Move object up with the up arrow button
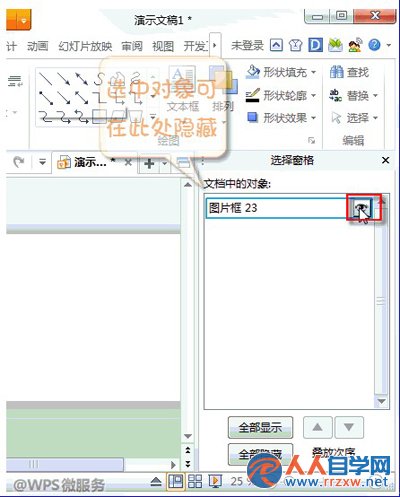Viewport: 400px width, 497px height. tap(317, 427)
